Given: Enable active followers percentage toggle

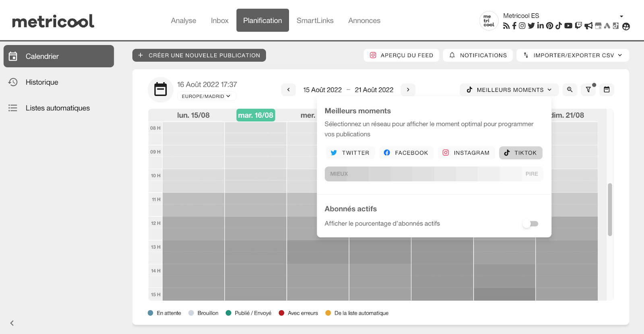Looking at the screenshot, I should click(530, 224).
